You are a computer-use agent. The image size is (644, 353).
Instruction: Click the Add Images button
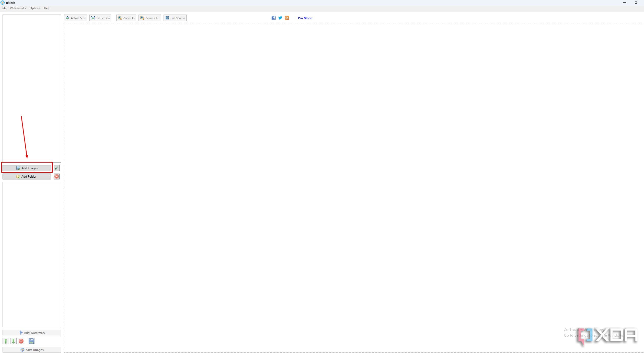(x=27, y=168)
